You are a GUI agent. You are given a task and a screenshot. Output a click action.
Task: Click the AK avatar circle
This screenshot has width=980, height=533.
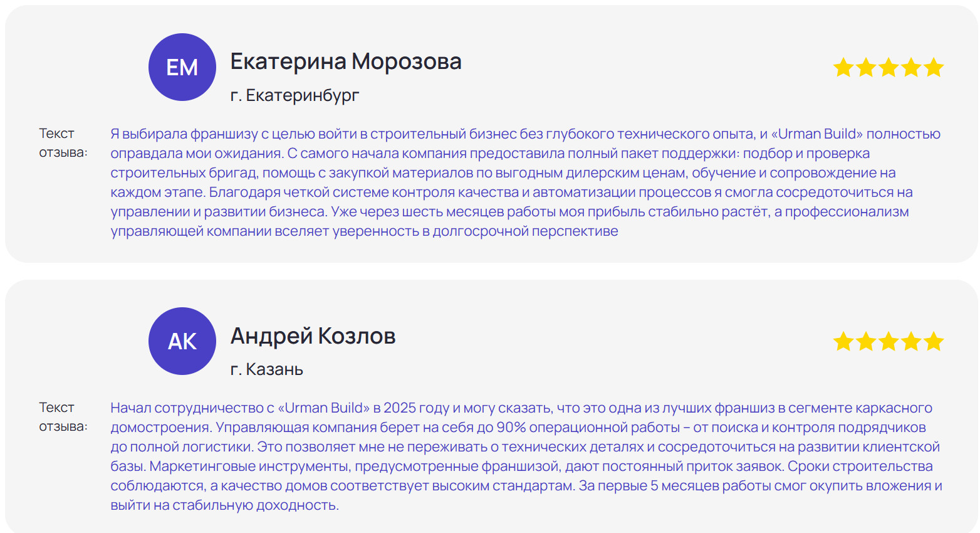pos(182,341)
